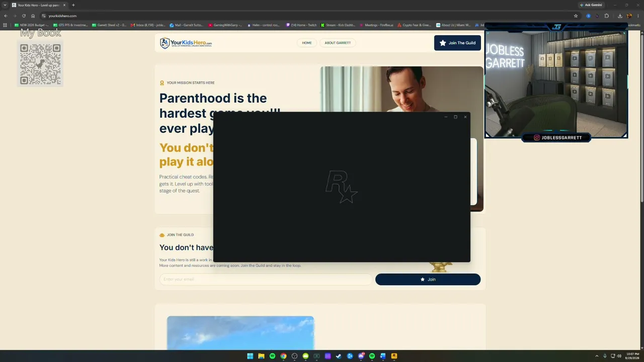Open Discord from the taskbar

coord(361,356)
